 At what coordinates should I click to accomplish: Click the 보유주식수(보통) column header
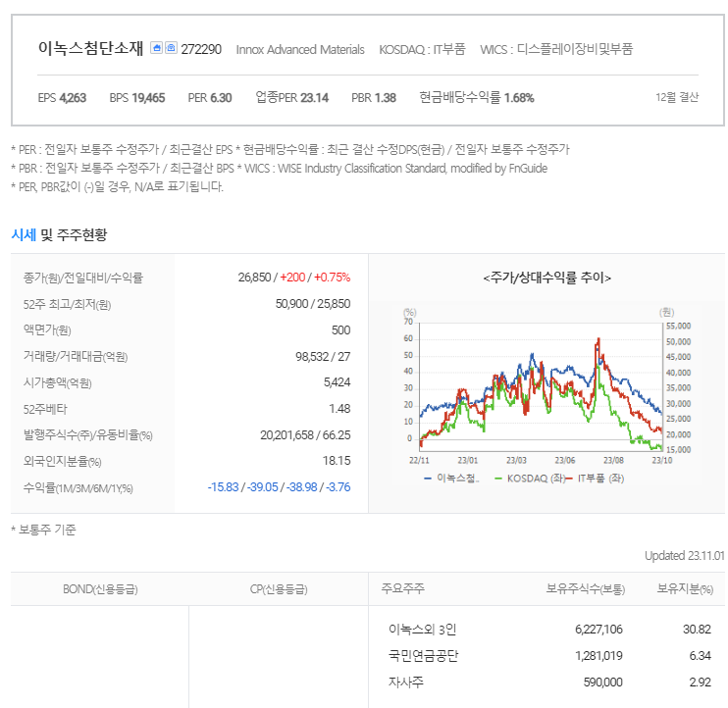point(585,589)
